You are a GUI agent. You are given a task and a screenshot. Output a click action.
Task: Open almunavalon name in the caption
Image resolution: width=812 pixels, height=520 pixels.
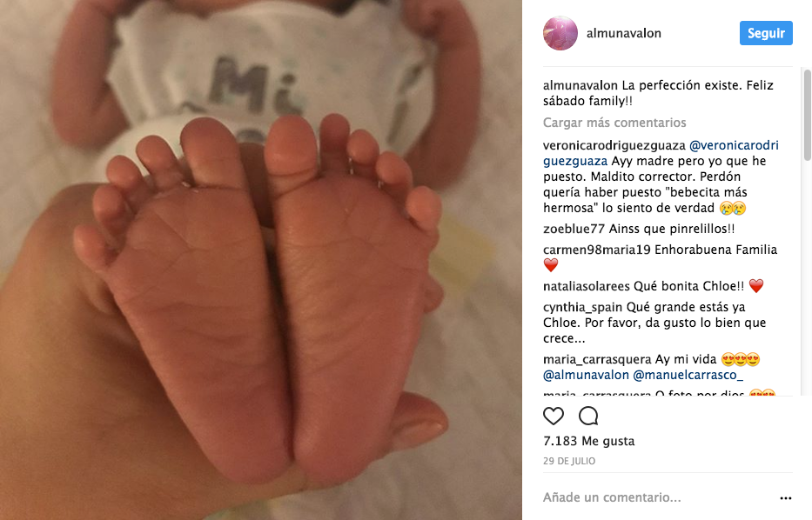tap(580, 85)
